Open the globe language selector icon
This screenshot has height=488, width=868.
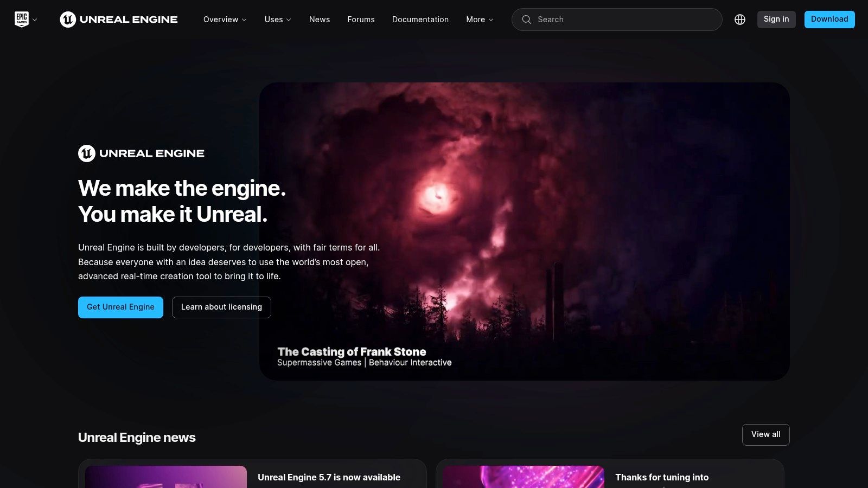[x=740, y=20]
